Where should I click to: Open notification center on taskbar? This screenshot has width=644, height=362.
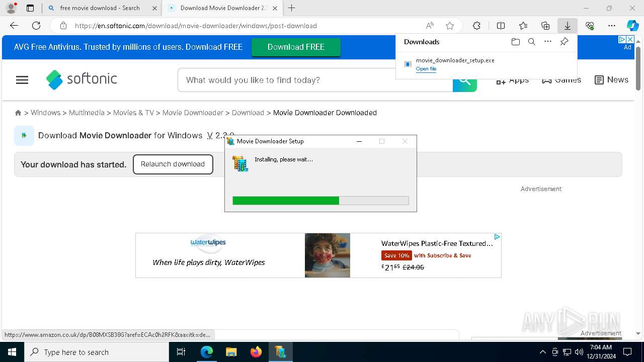pyautogui.click(x=627, y=352)
